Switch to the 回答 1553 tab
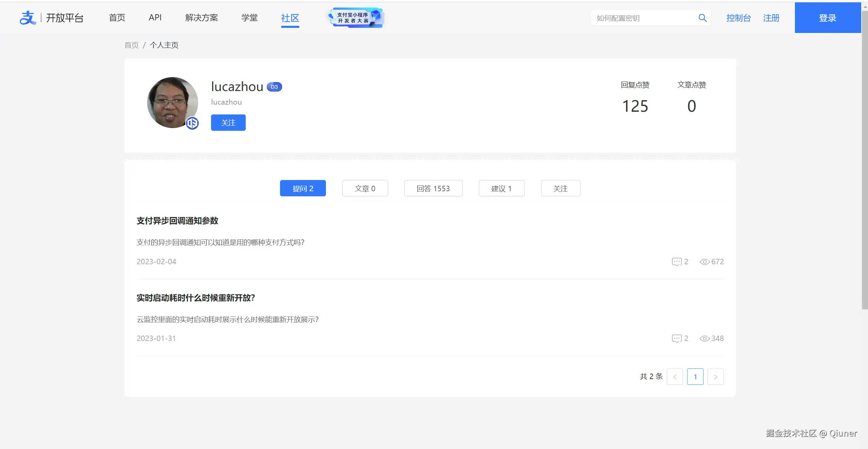The image size is (868, 449). coord(433,188)
